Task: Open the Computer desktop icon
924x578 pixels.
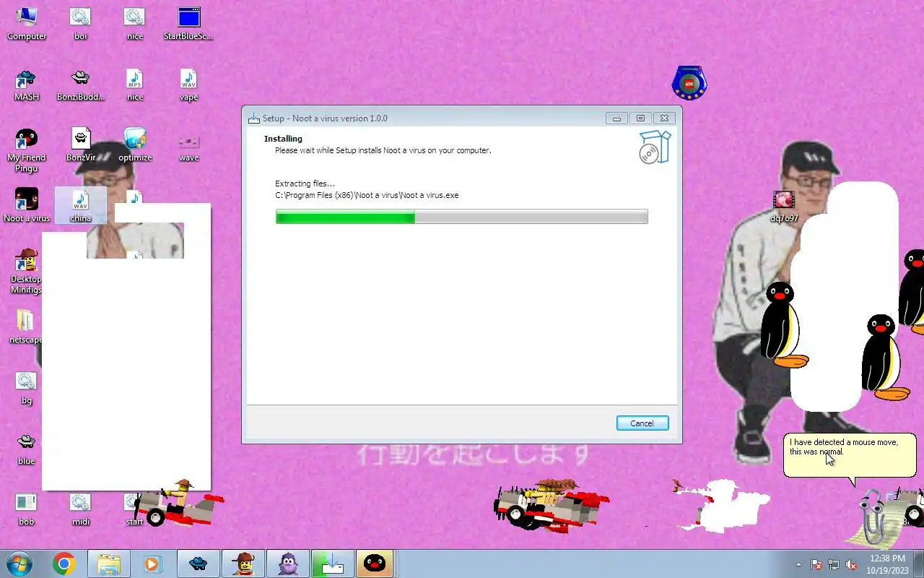Action: pos(27,23)
